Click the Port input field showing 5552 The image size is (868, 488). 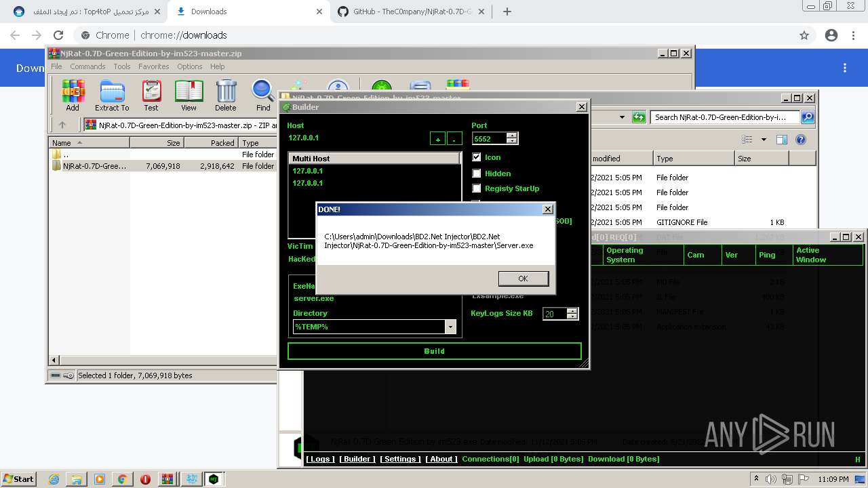click(490, 138)
